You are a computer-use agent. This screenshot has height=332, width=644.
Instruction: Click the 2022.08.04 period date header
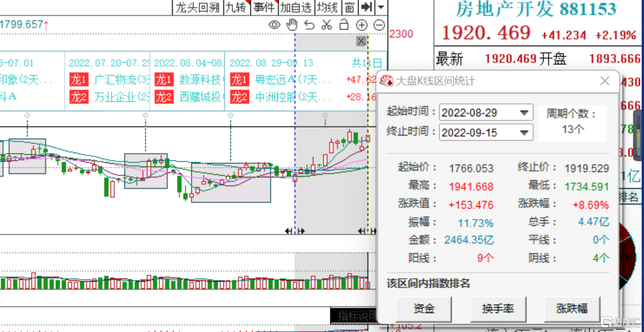pyautogui.click(x=189, y=63)
